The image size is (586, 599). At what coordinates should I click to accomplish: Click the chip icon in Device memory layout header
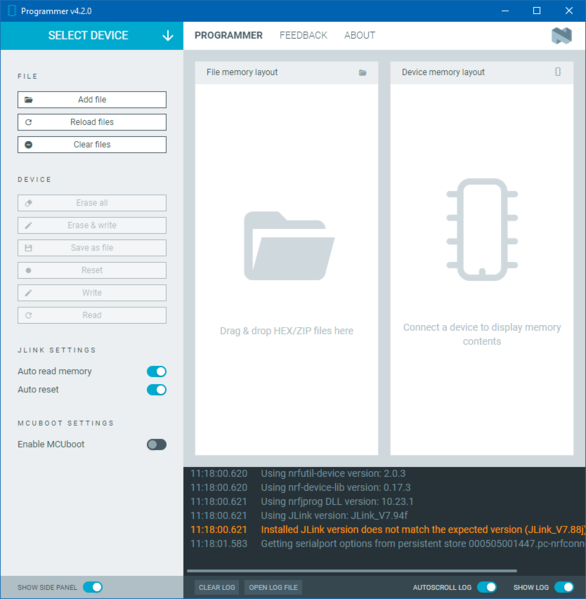pyautogui.click(x=558, y=72)
